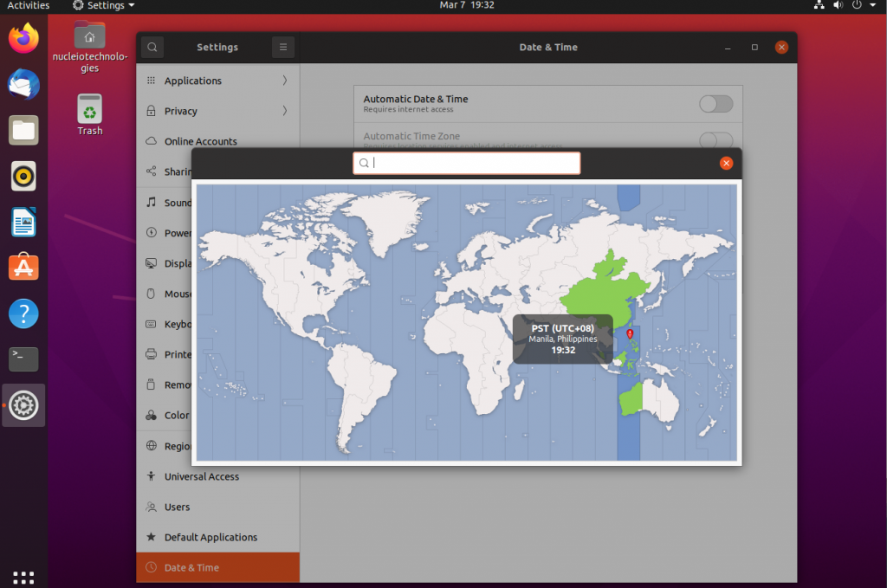
Task: Click the Color icon in sidebar
Action: (x=151, y=415)
